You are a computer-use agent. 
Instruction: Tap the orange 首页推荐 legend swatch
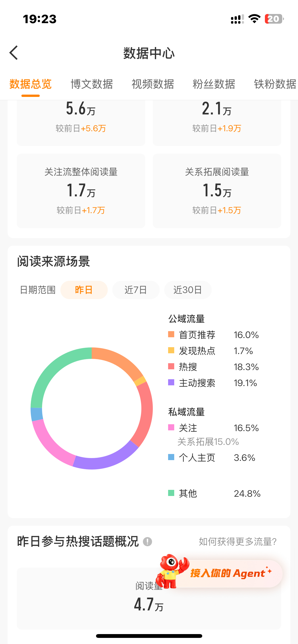[171, 334]
